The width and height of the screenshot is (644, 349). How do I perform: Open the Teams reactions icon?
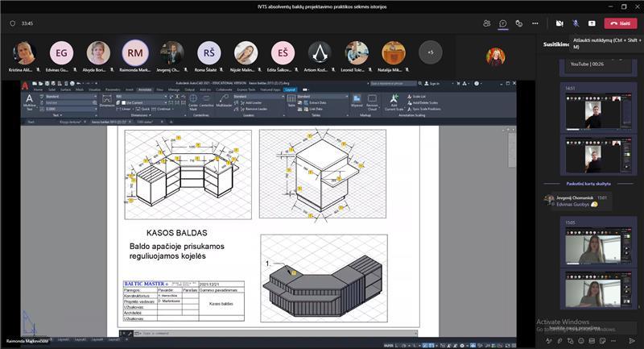[518, 23]
